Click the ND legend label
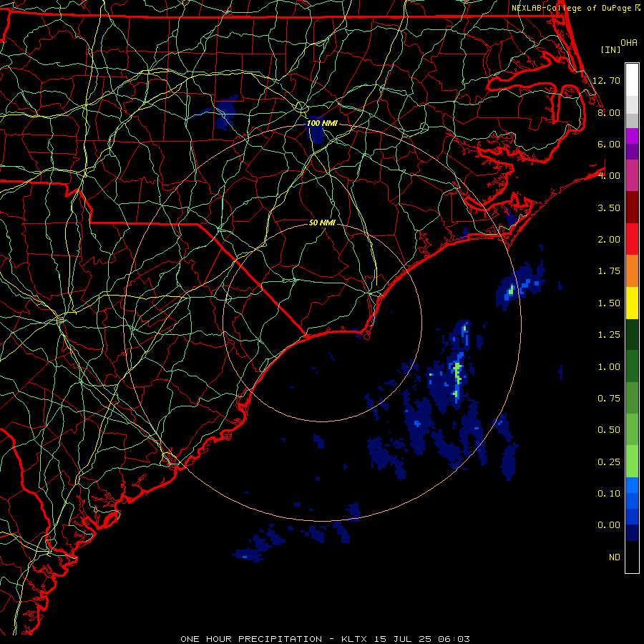644x644 pixels. click(615, 557)
